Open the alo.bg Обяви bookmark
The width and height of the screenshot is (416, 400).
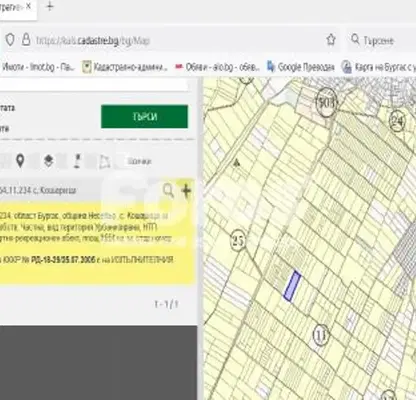[217, 67]
